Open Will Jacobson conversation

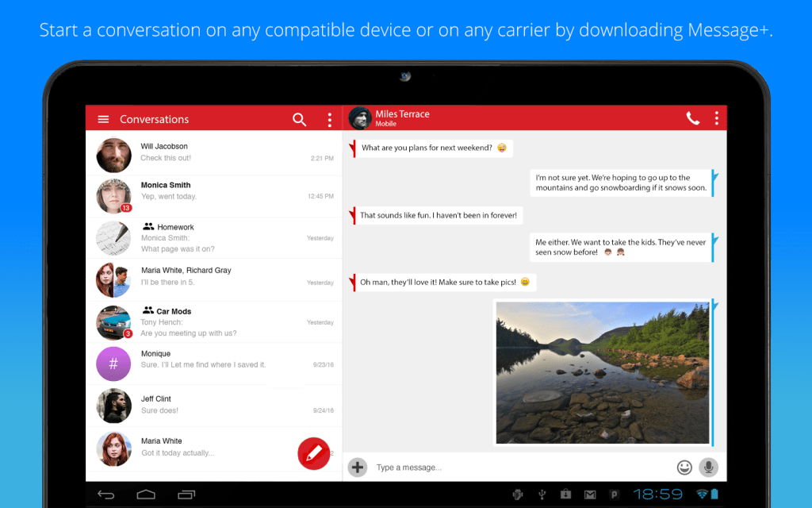coord(214,153)
